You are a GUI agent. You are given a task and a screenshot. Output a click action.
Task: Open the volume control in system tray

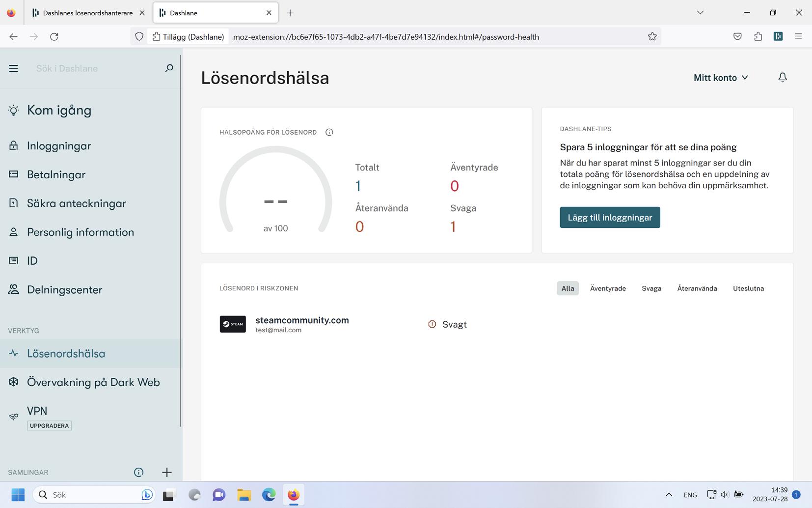click(x=725, y=495)
